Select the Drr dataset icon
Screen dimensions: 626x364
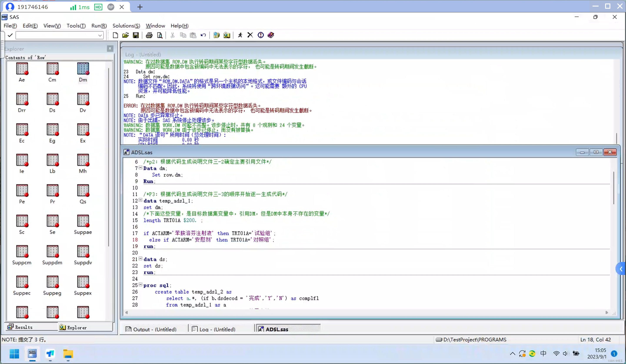[22, 103]
